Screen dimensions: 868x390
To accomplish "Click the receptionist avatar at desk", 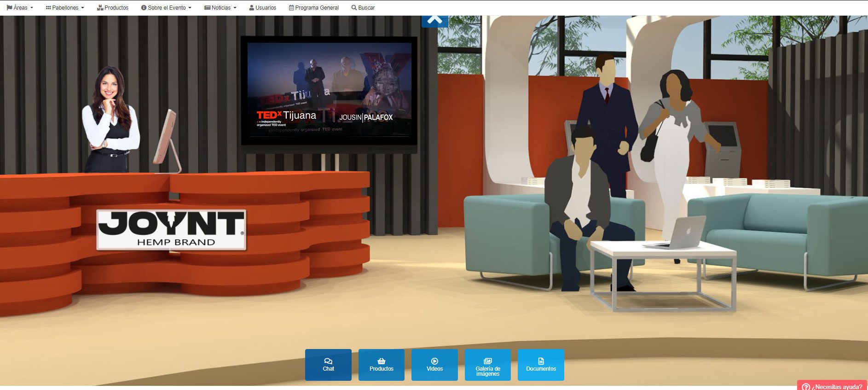I will 110,120.
